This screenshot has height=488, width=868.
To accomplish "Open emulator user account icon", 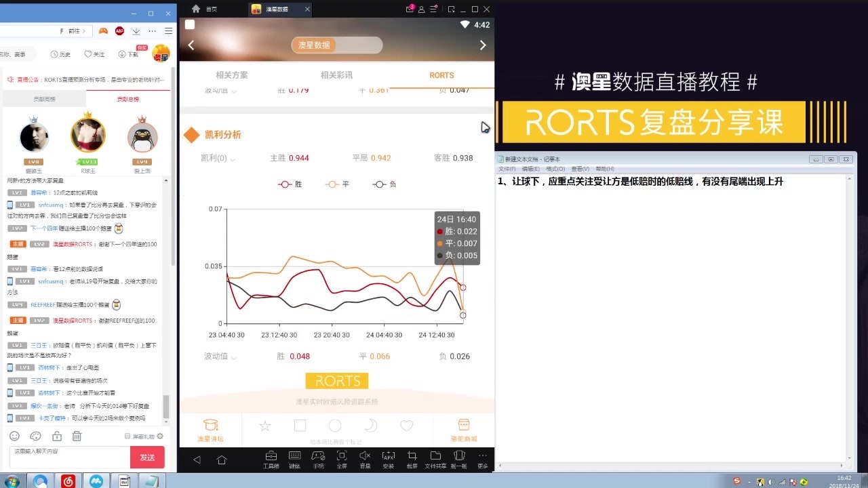I will click(x=422, y=9).
